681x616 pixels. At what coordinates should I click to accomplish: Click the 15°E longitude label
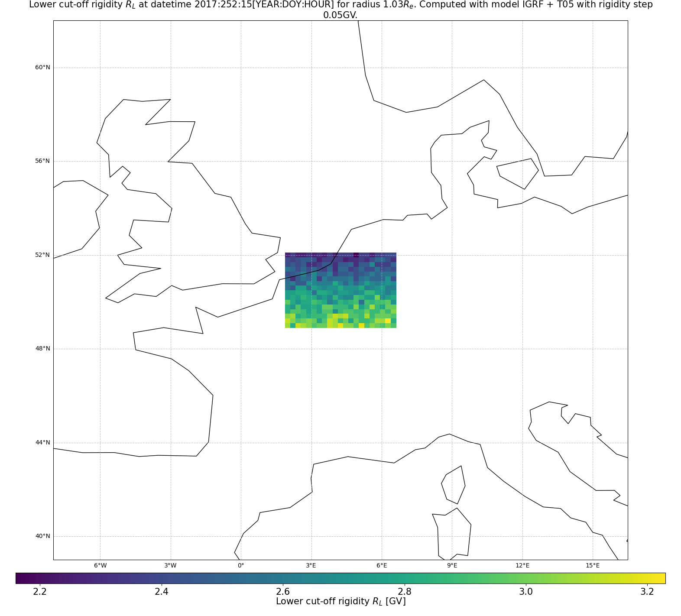pos(593,565)
